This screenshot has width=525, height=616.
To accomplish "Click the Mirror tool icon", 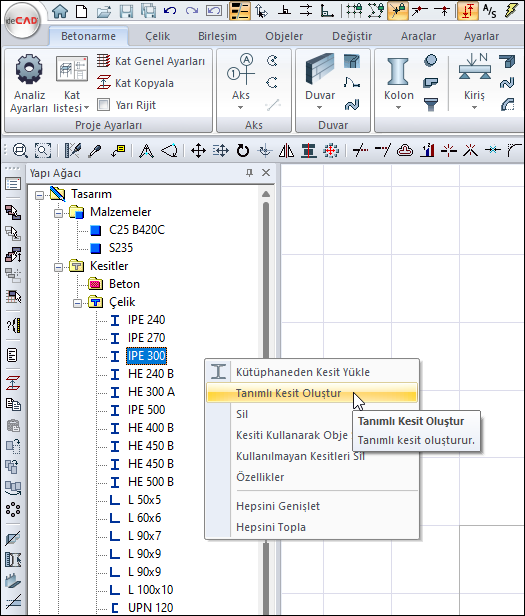I will pyautogui.click(x=286, y=150).
